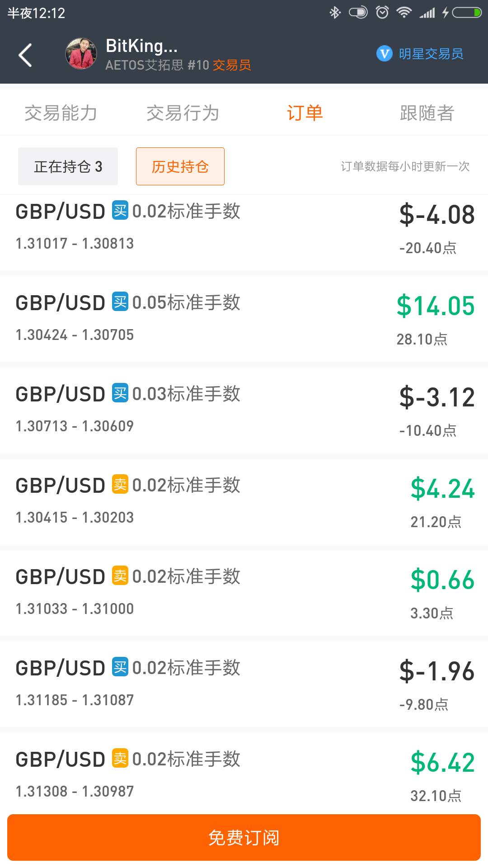
Task: Switch to 交易能力 tab
Action: (61, 113)
